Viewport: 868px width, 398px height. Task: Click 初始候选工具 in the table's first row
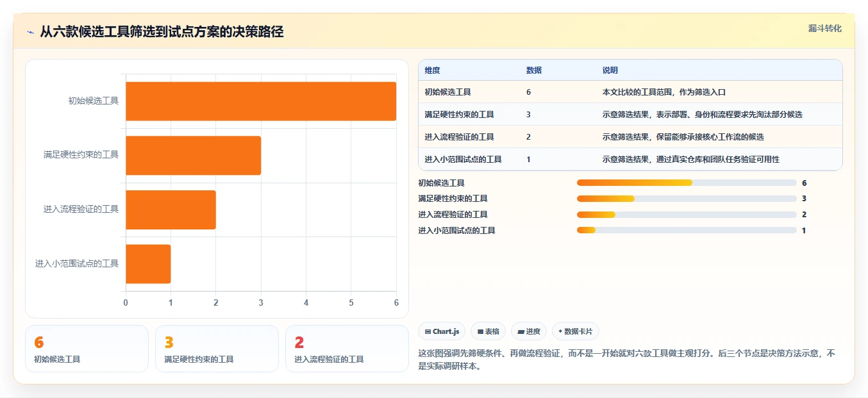(447, 92)
